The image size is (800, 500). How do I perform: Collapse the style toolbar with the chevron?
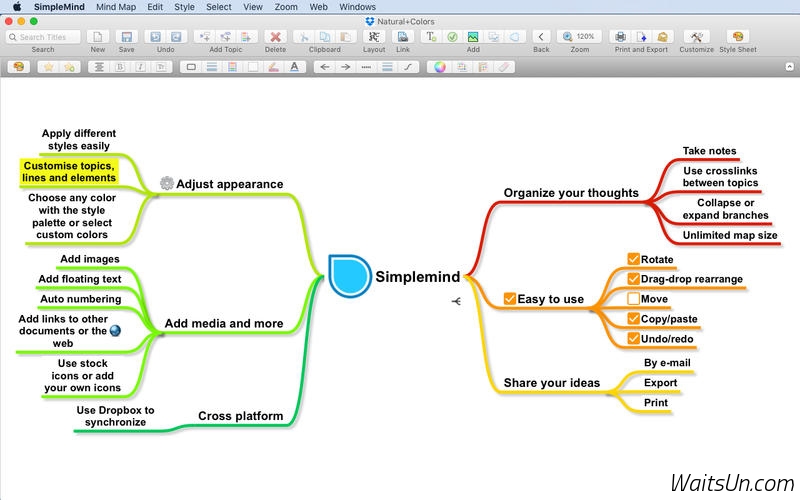coord(789,67)
